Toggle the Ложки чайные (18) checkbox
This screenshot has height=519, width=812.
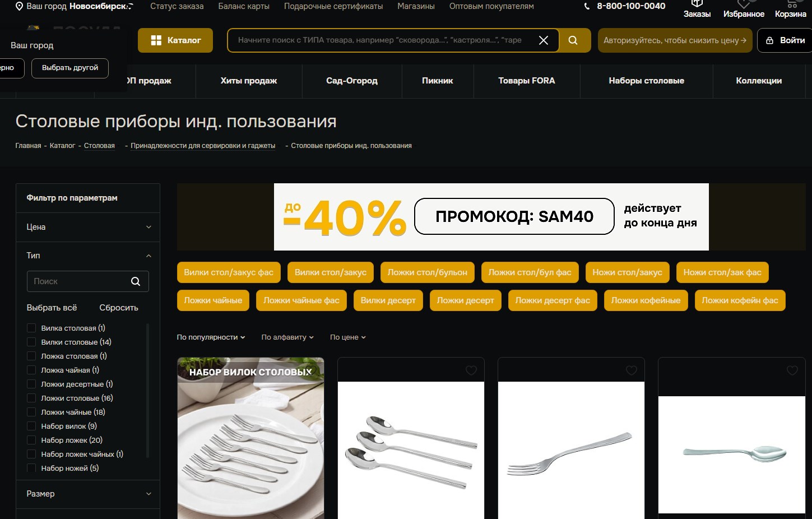pos(31,412)
